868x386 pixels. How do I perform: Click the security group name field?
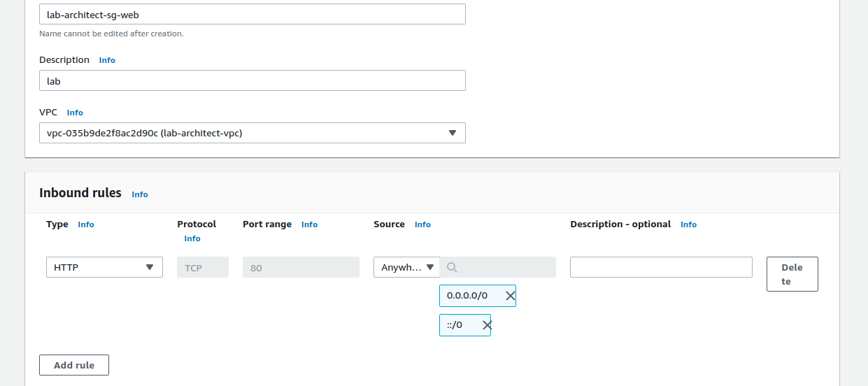252,14
